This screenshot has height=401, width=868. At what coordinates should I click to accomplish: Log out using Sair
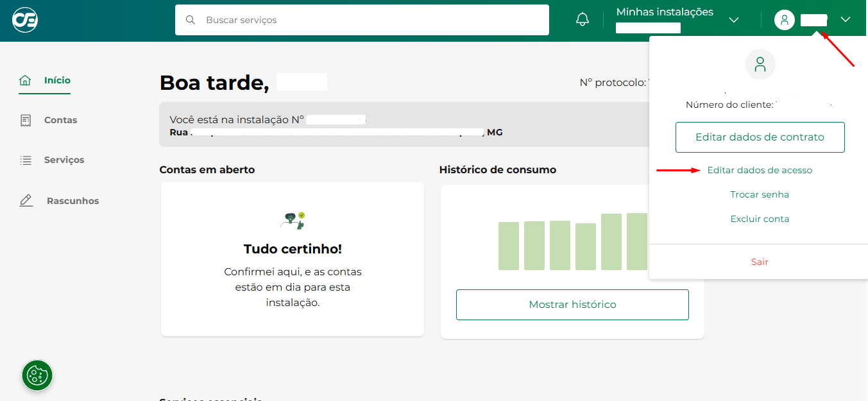tap(760, 262)
